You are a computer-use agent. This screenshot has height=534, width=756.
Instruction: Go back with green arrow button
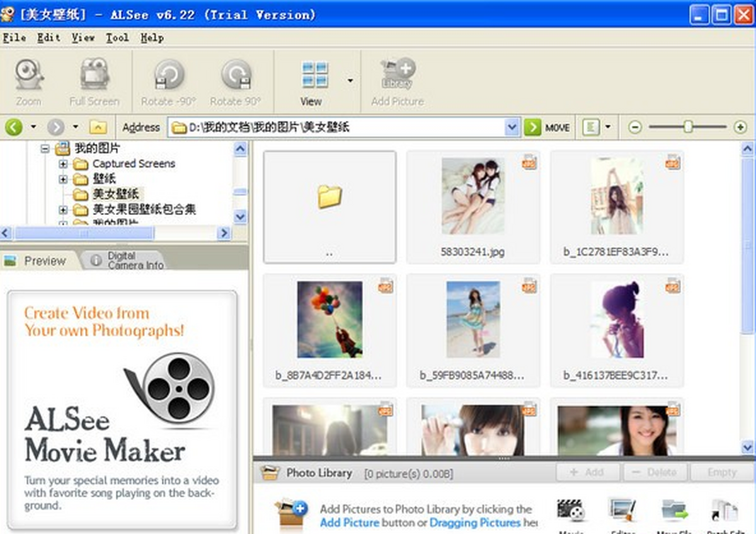point(14,127)
